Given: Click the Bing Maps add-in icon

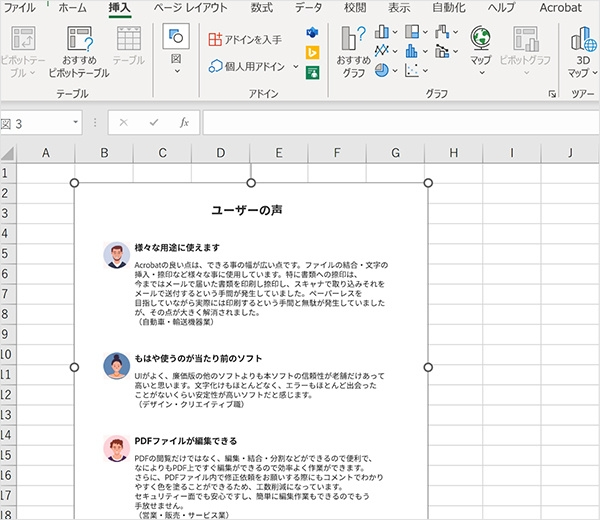Looking at the screenshot, I should point(312,52).
